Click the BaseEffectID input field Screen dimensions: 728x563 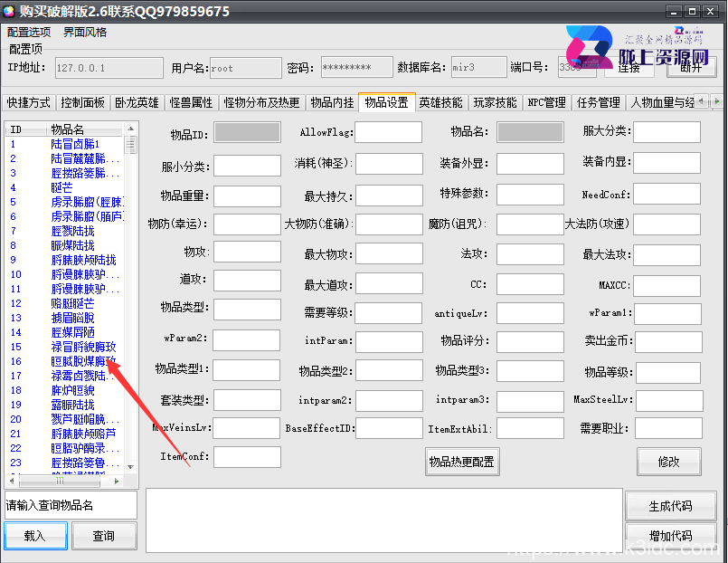coord(389,427)
